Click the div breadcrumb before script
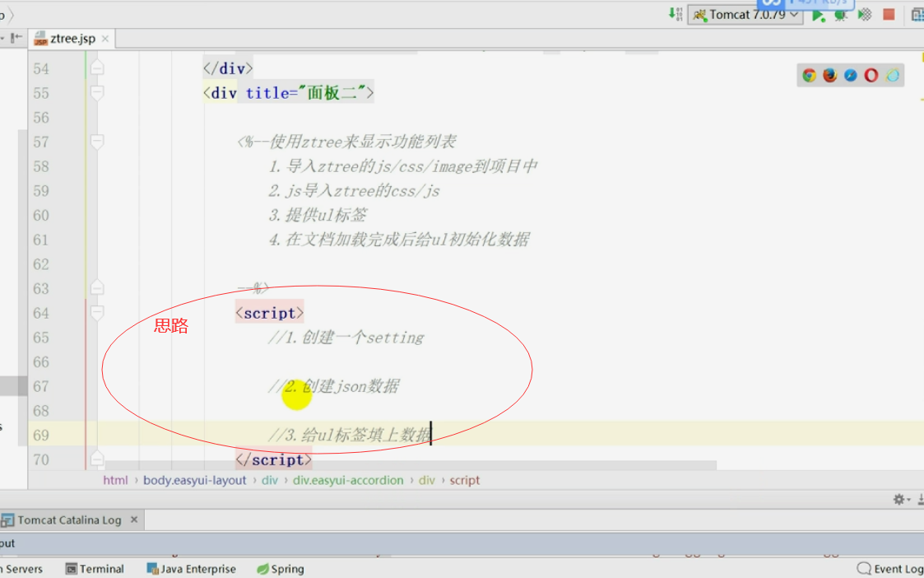 pos(427,480)
